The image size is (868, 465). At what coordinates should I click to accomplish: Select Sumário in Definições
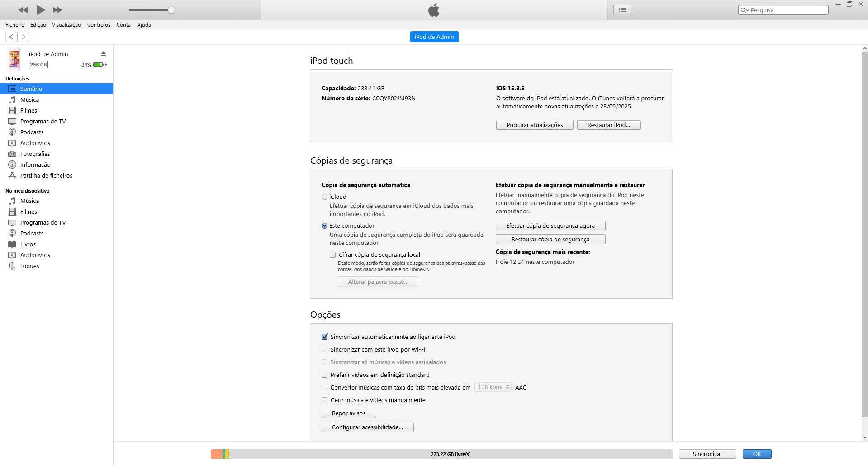[57, 89]
